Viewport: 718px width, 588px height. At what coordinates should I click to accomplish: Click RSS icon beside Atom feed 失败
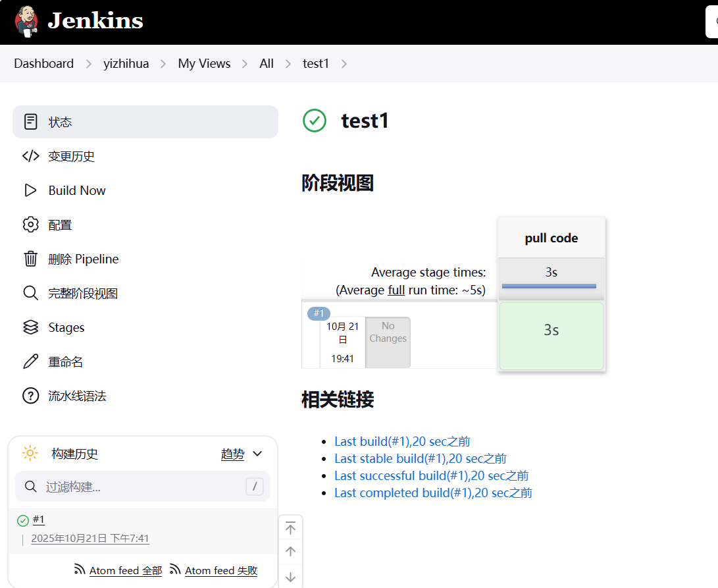175,569
